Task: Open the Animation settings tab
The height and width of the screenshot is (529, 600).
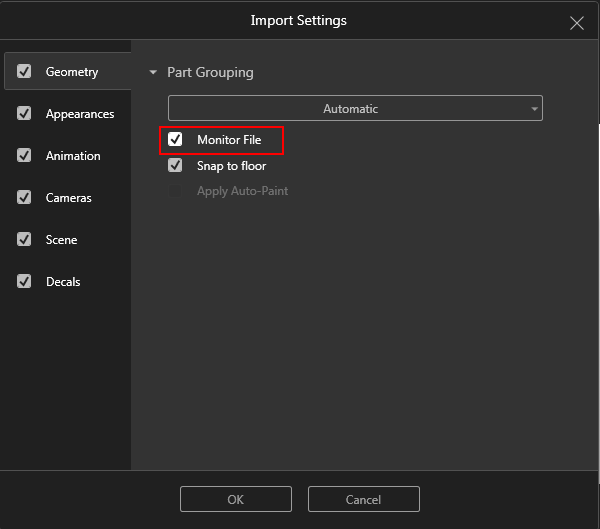Action: pos(73,156)
